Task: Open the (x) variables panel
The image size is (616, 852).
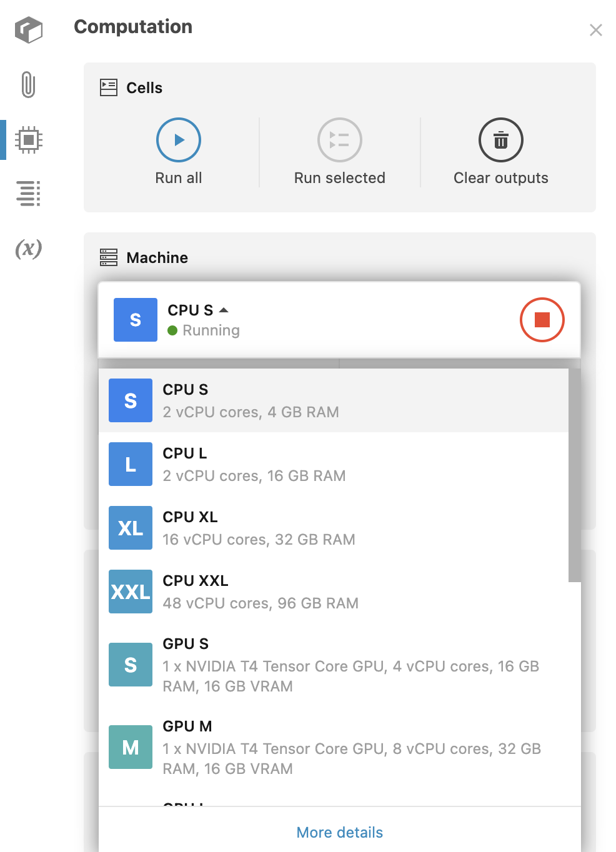Action: [28, 249]
